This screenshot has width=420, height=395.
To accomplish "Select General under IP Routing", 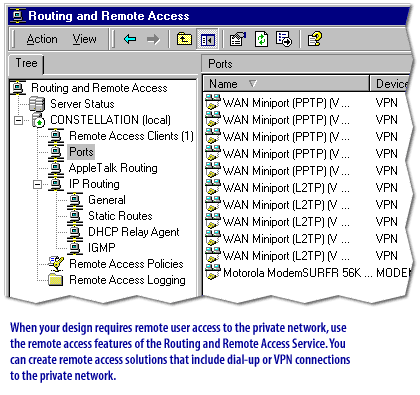I will click(x=107, y=200).
